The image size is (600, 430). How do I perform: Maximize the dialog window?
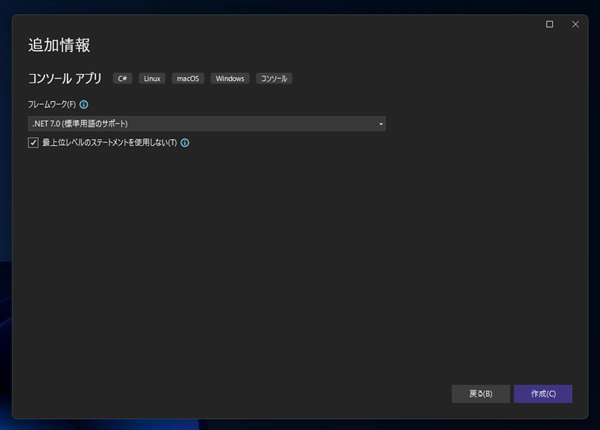549,24
